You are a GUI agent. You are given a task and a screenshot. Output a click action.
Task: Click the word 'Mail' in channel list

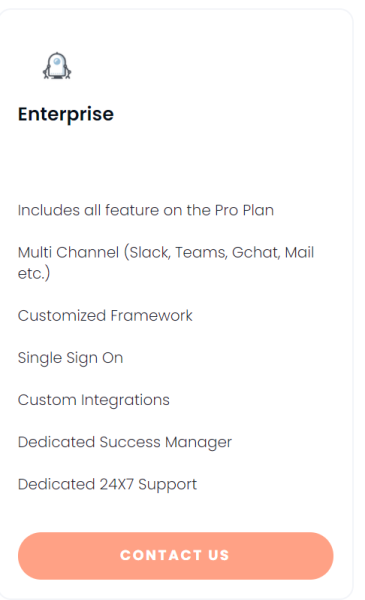click(299, 252)
